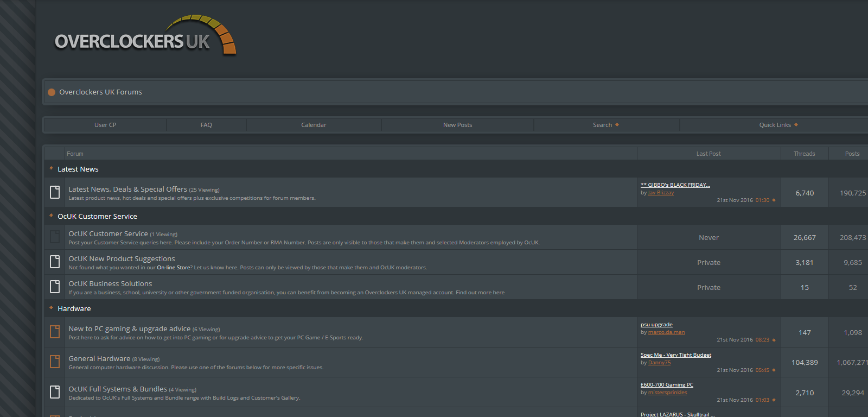This screenshot has height=417, width=868.
Task: Go to last post arrow for GIBBO's thread
Action: (774, 200)
